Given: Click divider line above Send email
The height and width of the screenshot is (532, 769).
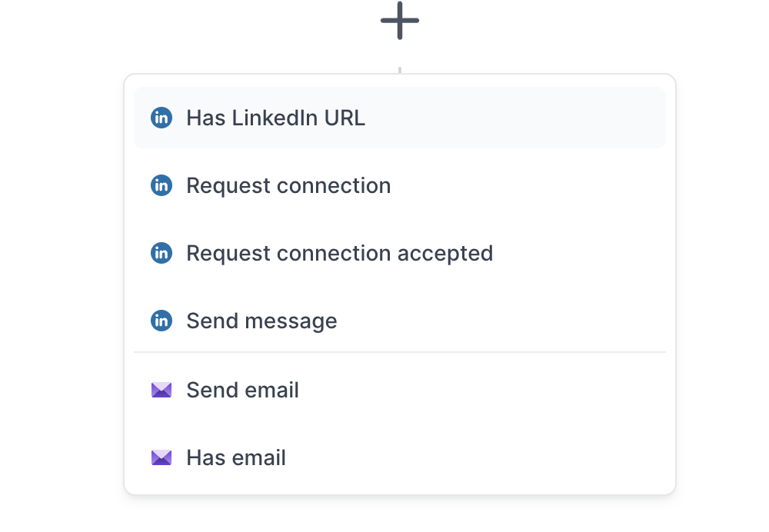Looking at the screenshot, I should click(x=400, y=352).
